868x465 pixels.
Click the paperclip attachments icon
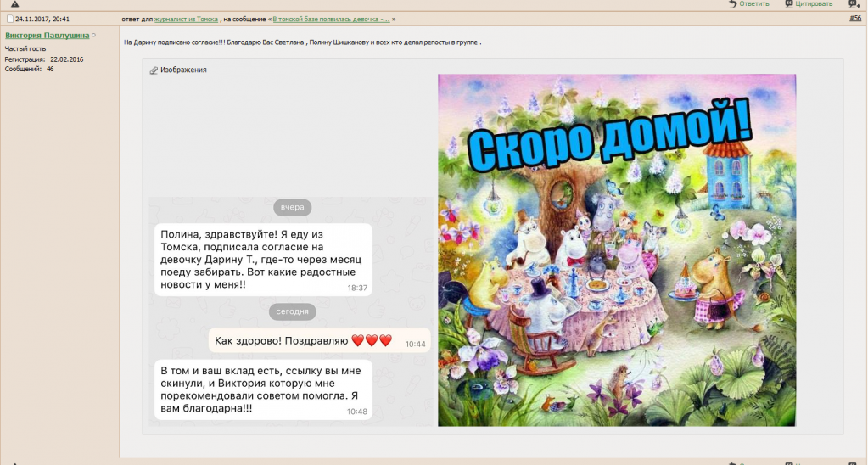pyautogui.click(x=154, y=70)
